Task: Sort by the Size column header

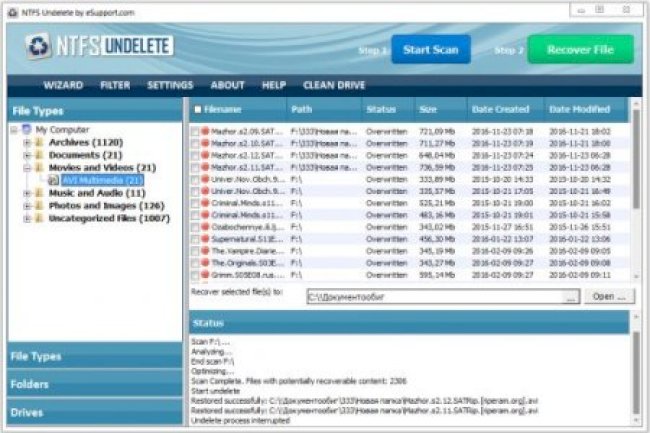Action: click(x=441, y=109)
